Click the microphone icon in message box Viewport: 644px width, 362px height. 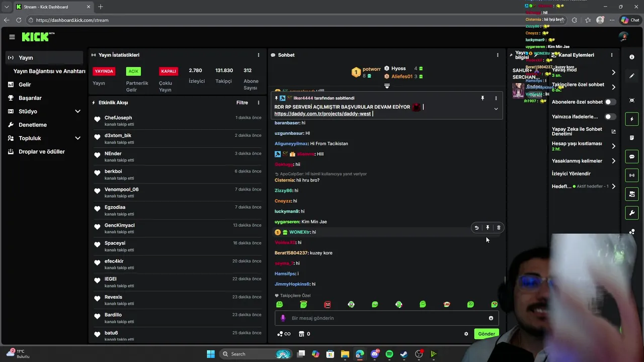coord(283,318)
